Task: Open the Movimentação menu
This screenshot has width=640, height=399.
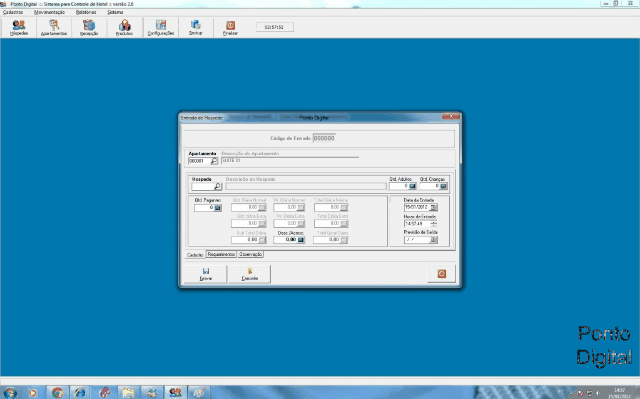Action: (49, 12)
